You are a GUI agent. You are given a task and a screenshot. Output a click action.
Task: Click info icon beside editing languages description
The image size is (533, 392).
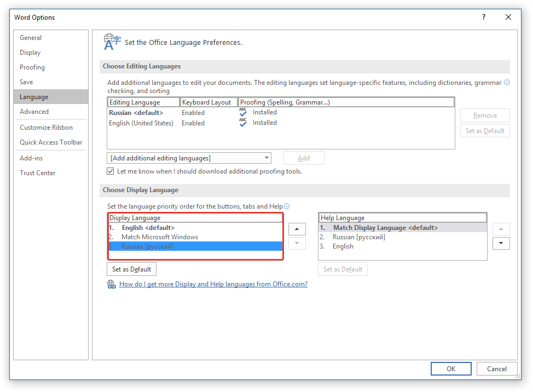click(x=507, y=83)
